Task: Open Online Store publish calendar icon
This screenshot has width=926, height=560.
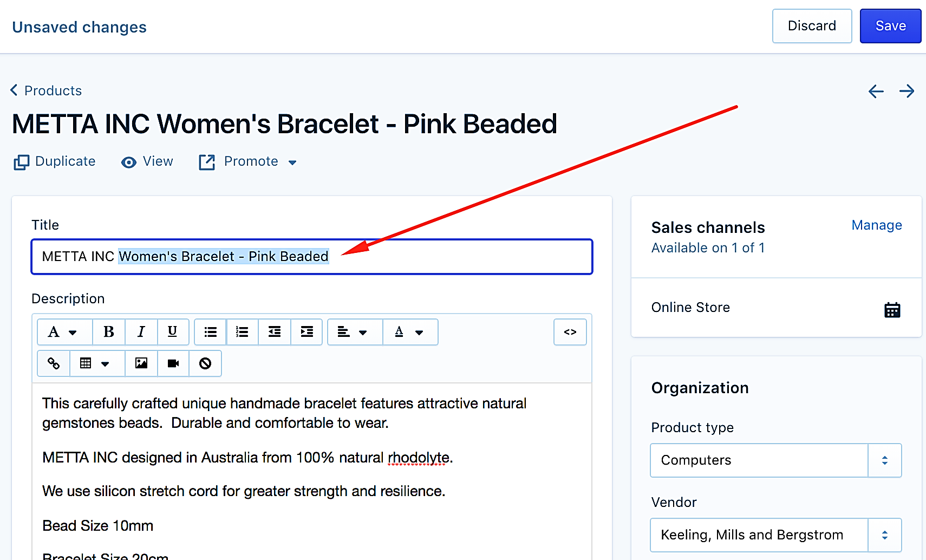Action: coord(892,310)
